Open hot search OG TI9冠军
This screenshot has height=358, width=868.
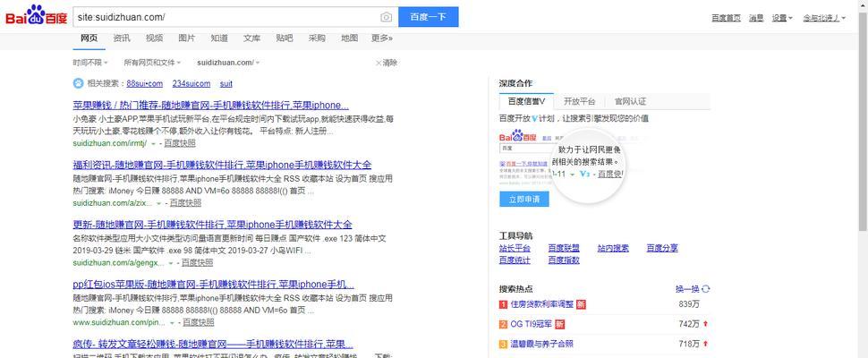[x=532, y=324]
